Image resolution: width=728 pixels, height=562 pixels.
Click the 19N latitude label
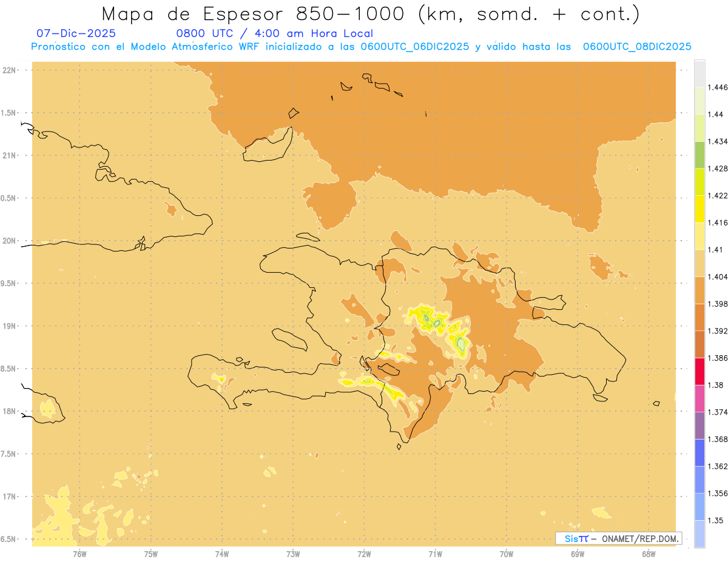click(x=10, y=326)
